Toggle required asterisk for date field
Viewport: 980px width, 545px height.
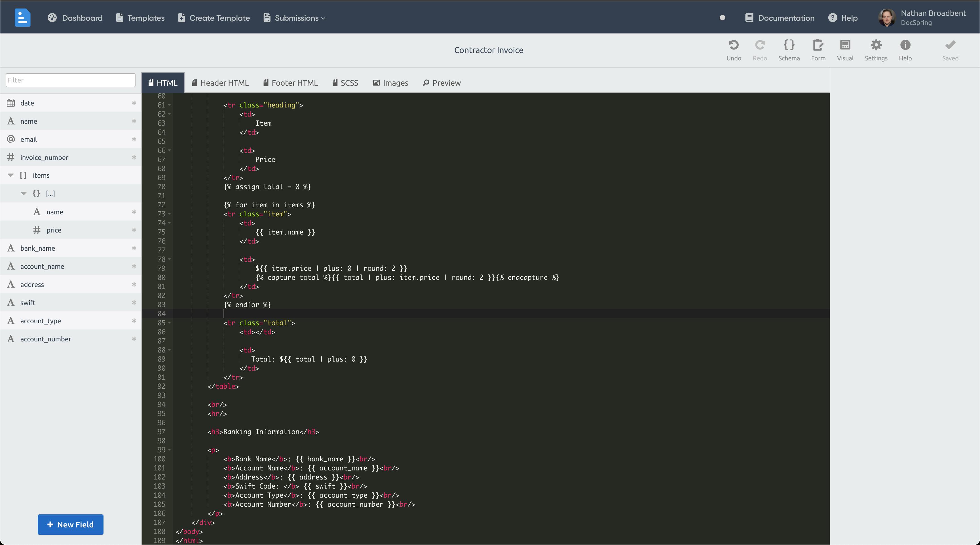tap(134, 103)
